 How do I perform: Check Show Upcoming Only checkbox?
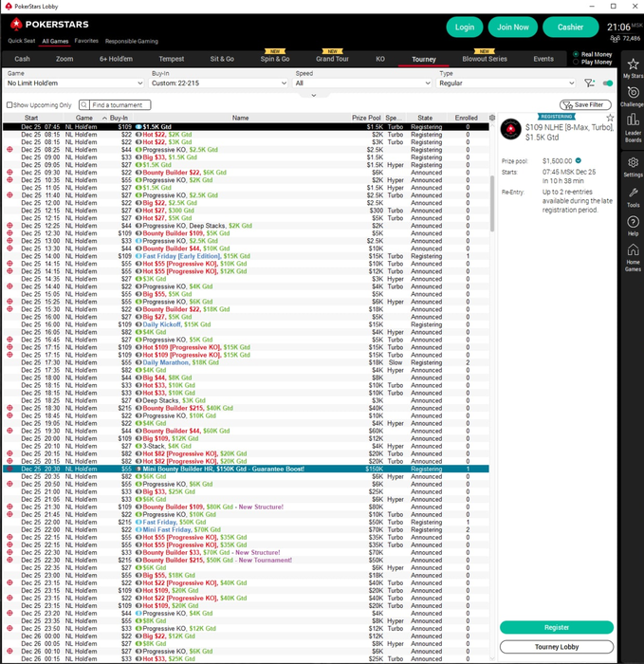coord(9,105)
